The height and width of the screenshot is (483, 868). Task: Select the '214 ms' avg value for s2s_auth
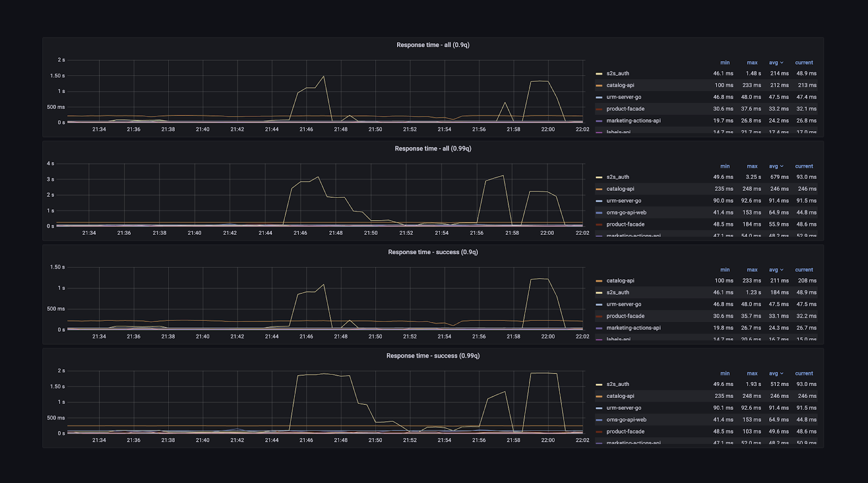tap(779, 74)
